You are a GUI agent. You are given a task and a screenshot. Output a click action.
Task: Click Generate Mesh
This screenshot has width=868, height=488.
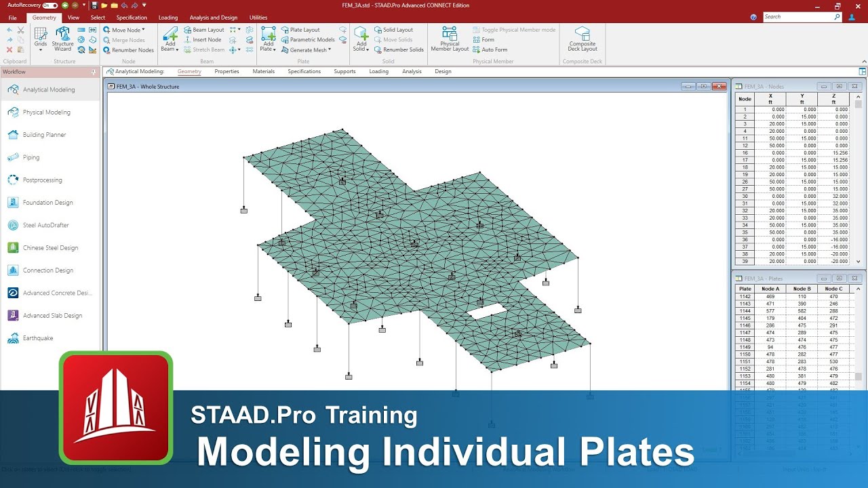tap(304, 49)
